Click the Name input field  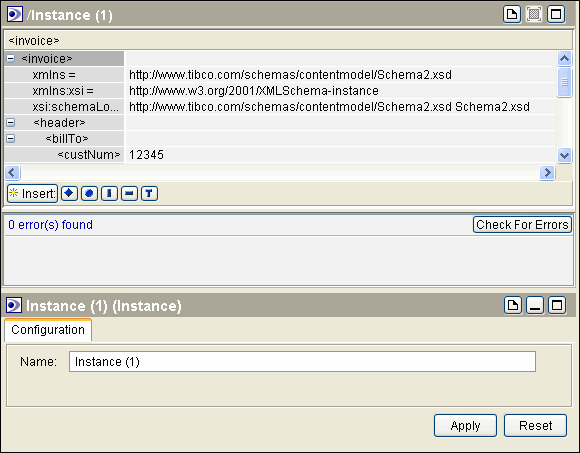tap(302, 362)
